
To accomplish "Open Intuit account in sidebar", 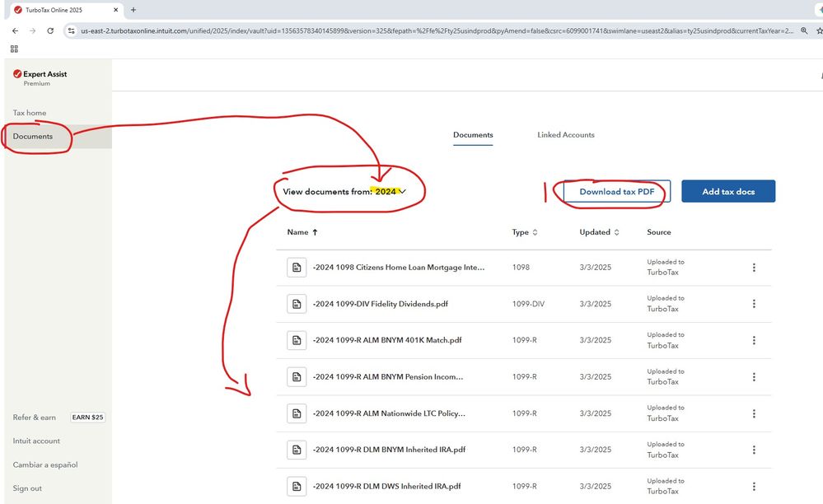I will point(36,441).
